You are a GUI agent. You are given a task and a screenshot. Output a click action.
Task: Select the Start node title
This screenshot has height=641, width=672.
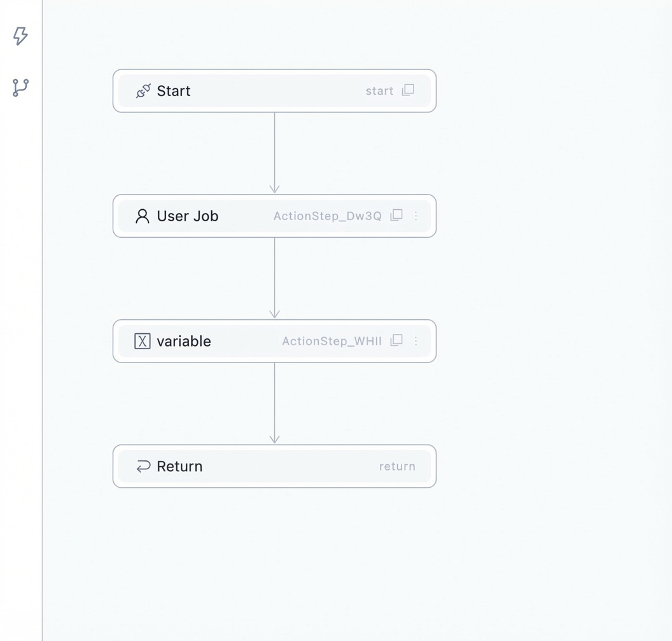pos(174,91)
